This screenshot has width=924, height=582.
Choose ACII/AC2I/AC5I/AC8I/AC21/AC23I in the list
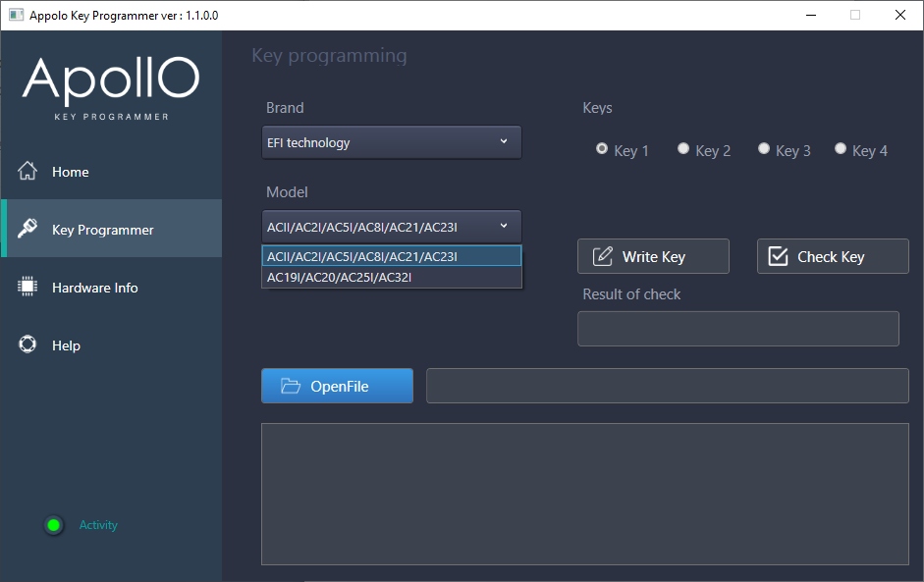(391, 256)
